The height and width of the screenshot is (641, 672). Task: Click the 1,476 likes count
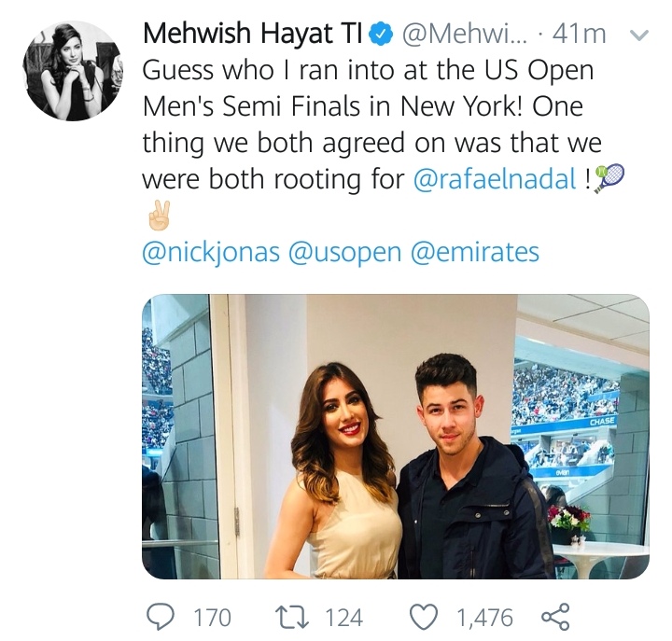tap(484, 618)
